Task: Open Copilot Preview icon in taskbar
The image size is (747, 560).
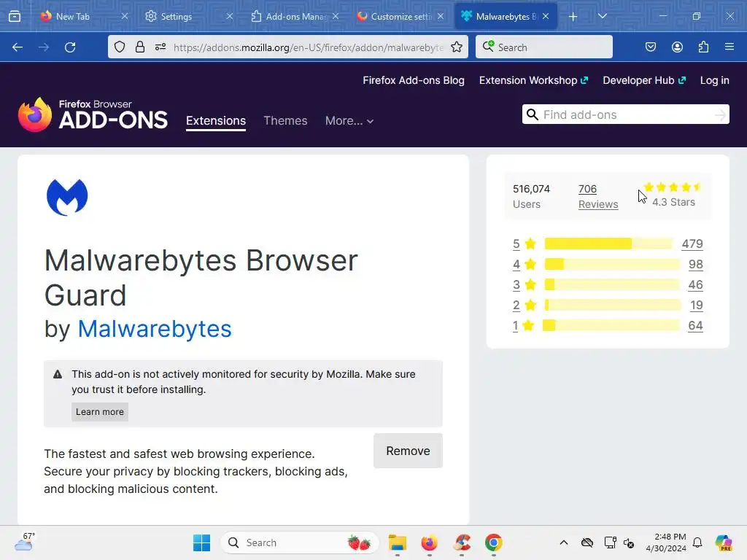Action: [724, 542]
